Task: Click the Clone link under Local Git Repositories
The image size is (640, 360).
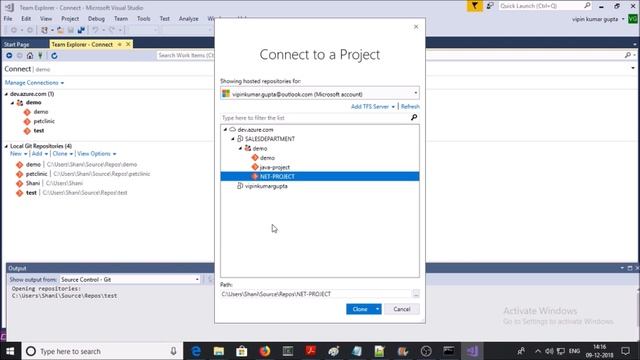Action: 60,153
